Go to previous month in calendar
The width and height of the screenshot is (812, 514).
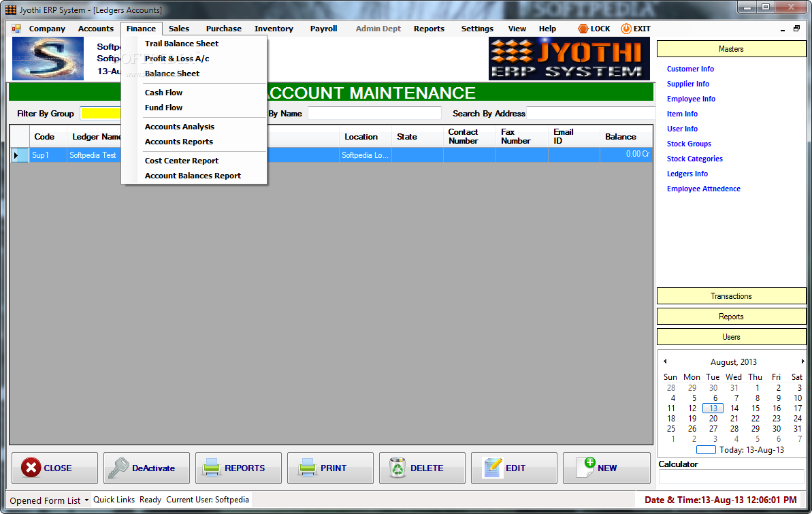pos(666,361)
